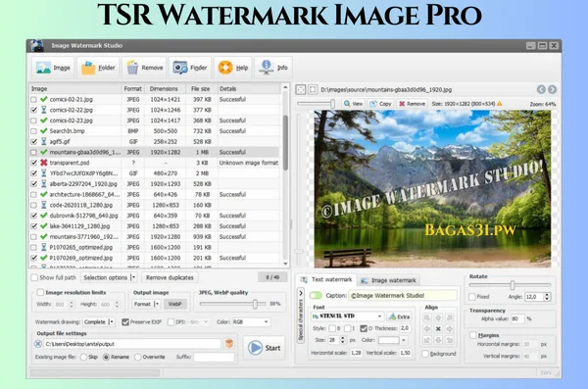The height and width of the screenshot is (389, 588).
Task: Click the View button above the preview
Action: [353, 104]
